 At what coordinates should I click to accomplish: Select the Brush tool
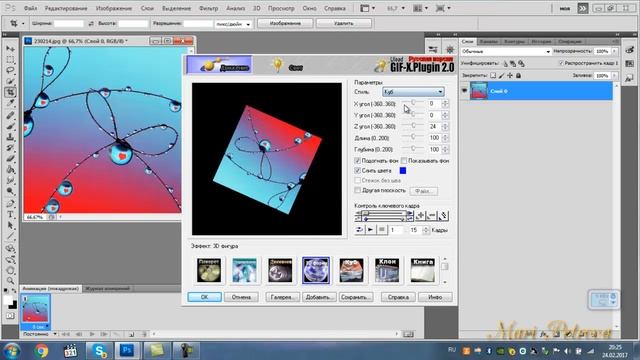(x=10, y=126)
